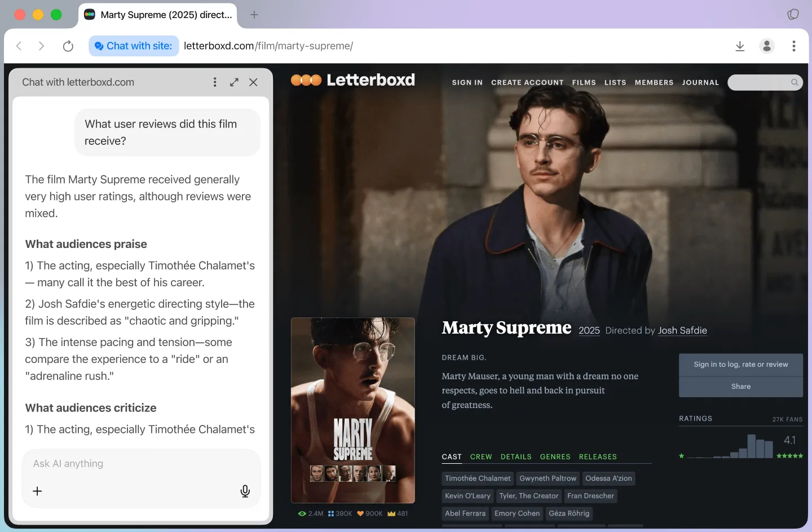Go back using browser back arrow
This screenshot has width=812, height=532.
pyautogui.click(x=19, y=46)
